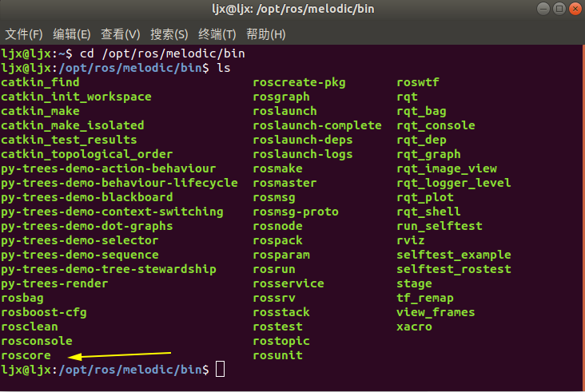585x392 pixels.
Task: Click the catkin_topological_order entry
Action: (x=87, y=154)
